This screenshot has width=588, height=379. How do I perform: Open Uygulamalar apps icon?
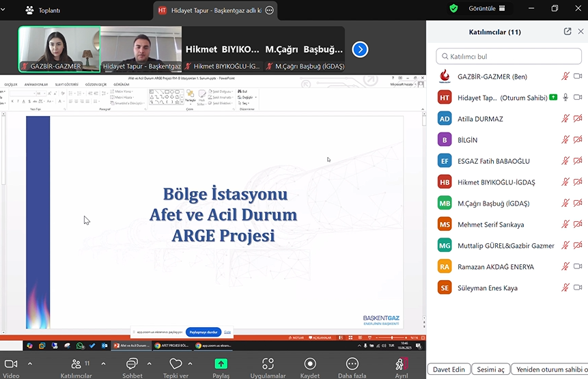tap(268, 363)
